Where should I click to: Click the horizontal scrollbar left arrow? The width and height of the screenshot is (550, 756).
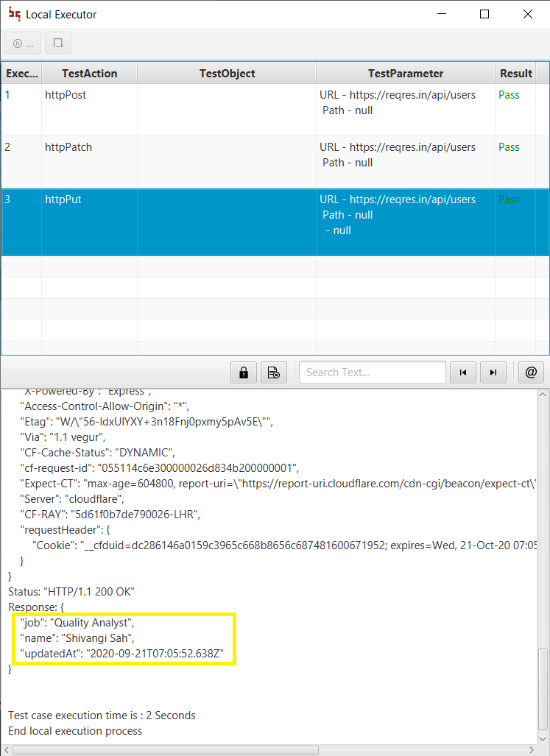(6, 750)
